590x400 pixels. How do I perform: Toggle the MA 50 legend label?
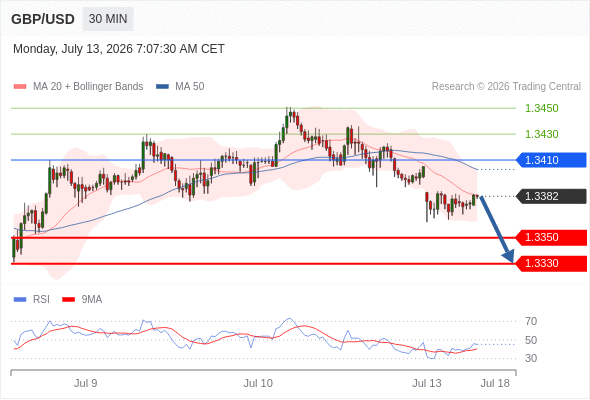pyautogui.click(x=190, y=87)
